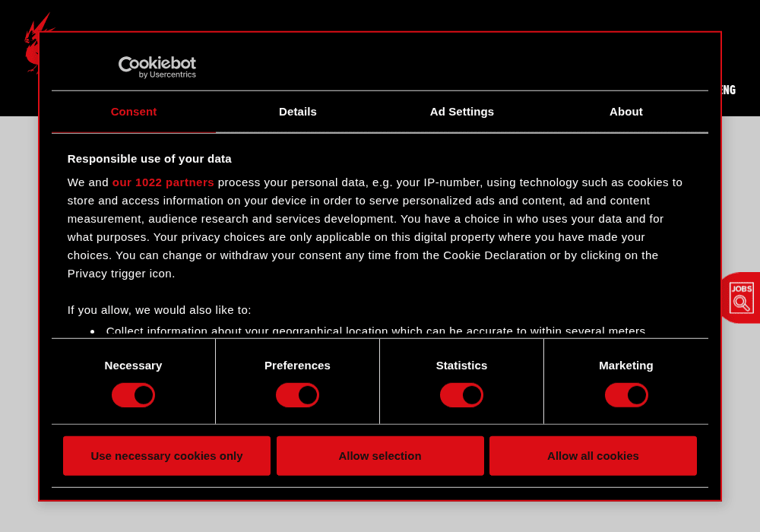Click the Preferences category label
Screen dimensions: 760x532
pyautogui.click(x=297, y=366)
